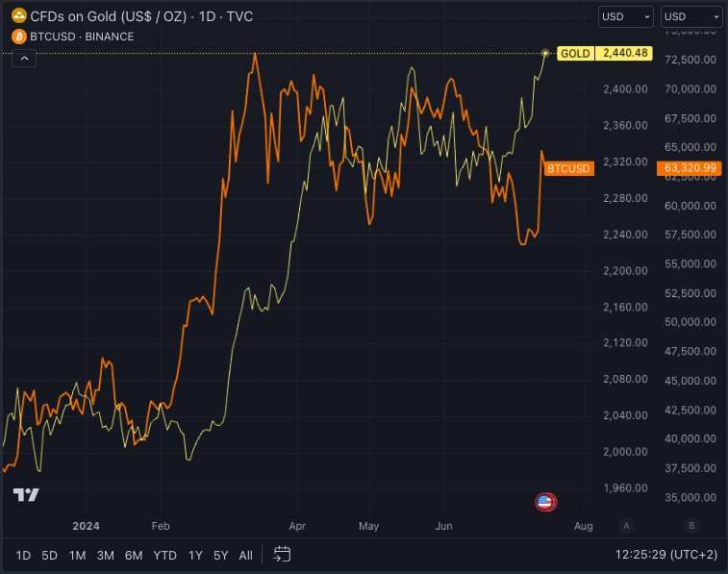Click the 50,000.00 bitcoin axis label
The height and width of the screenshot is (574, 728).
pyautogui.click(x=690, y=322)
